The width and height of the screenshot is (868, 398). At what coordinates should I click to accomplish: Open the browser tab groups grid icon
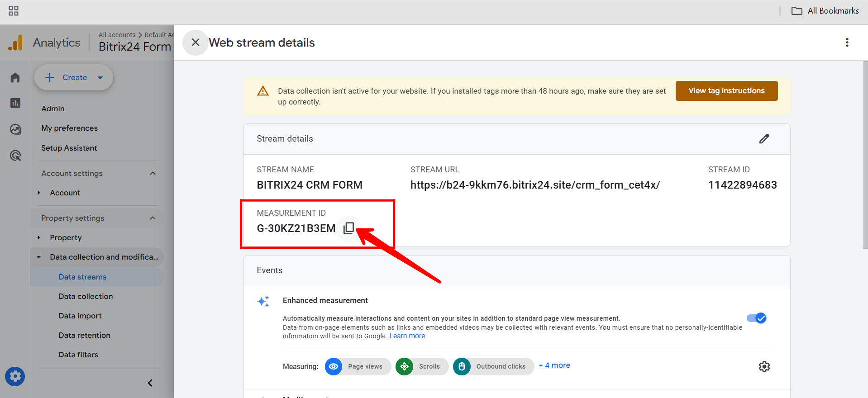[x=14, y=11]
